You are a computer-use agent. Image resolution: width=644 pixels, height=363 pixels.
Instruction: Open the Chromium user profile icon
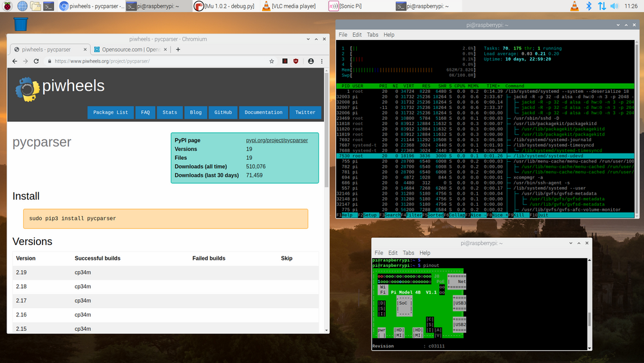tap(311, 61)
